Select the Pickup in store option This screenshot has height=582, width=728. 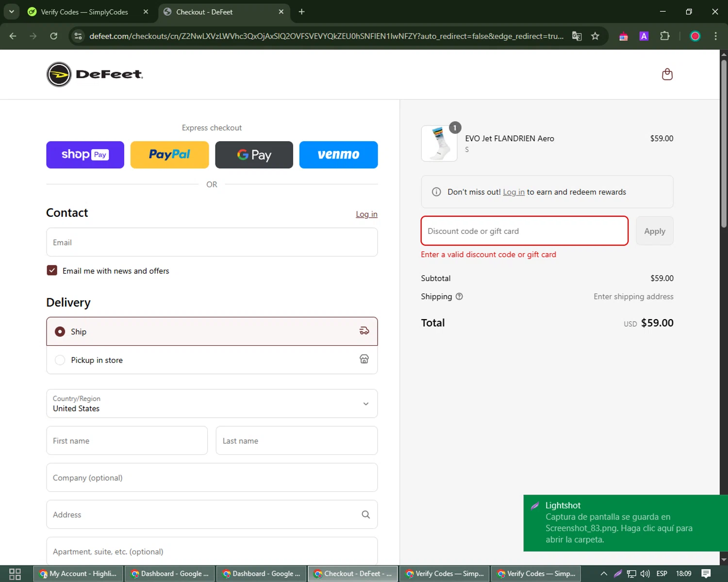pos(212,360)
